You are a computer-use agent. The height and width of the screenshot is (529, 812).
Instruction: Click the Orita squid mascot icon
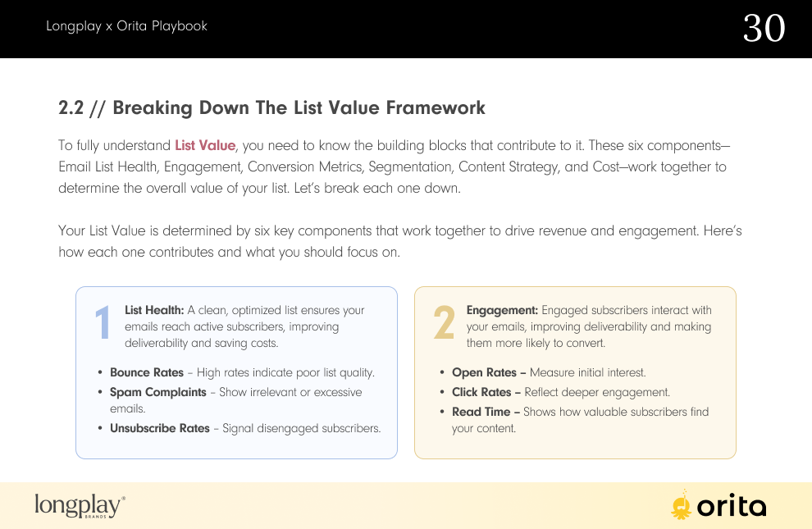point(681,504)
